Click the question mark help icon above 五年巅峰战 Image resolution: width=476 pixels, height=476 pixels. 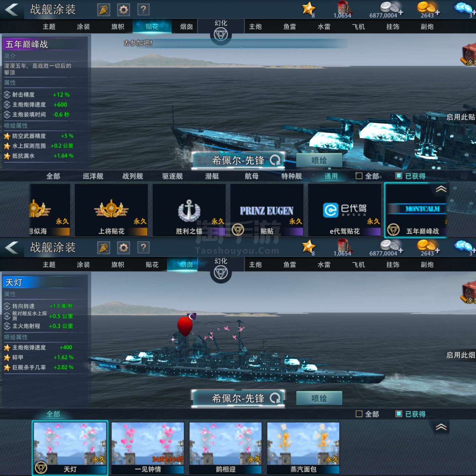click(143, 10)
